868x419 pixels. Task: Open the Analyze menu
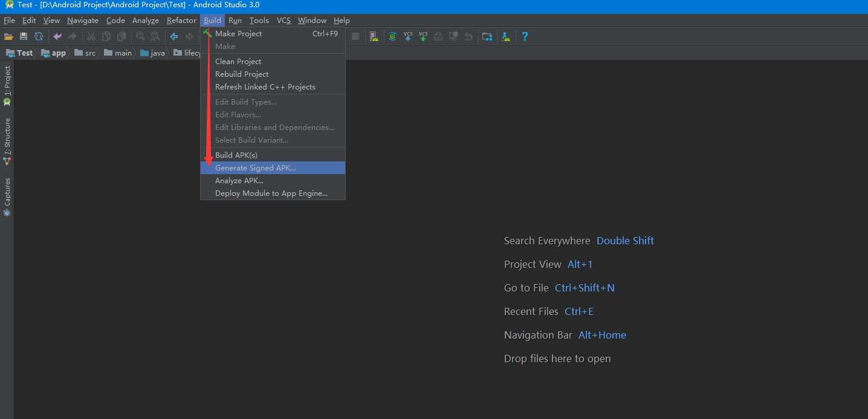click(x=146, y=21)
